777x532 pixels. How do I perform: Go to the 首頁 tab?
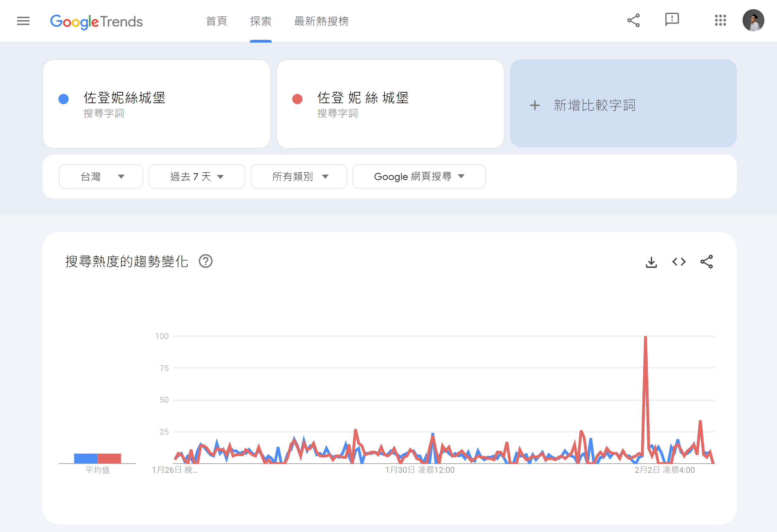click(217, 21)
